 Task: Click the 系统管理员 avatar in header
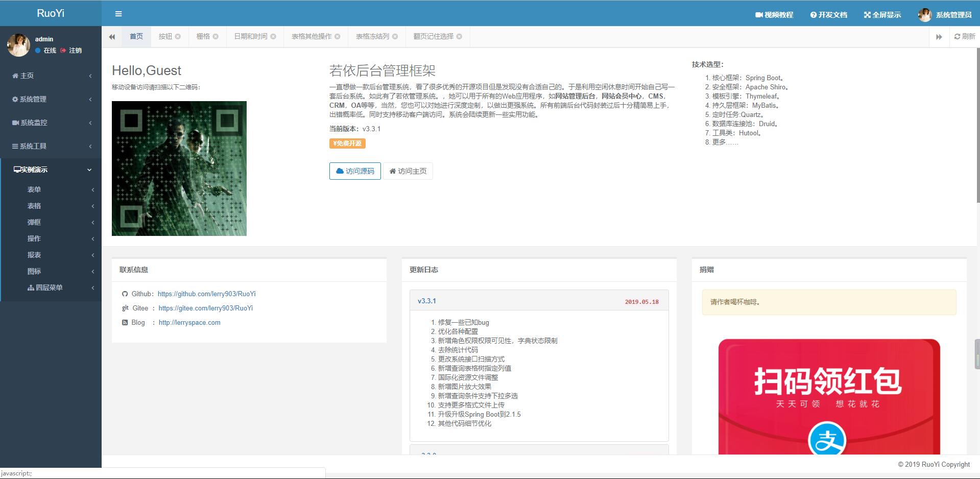925,15
